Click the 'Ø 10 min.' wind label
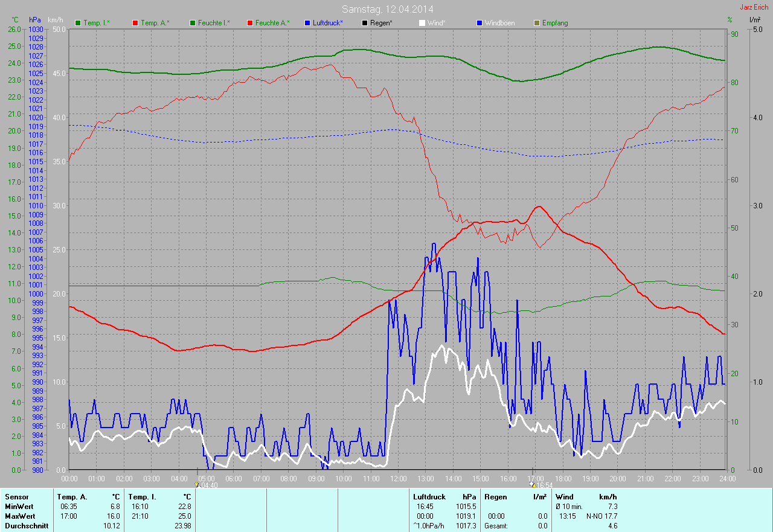 click(x=569, y=507)
